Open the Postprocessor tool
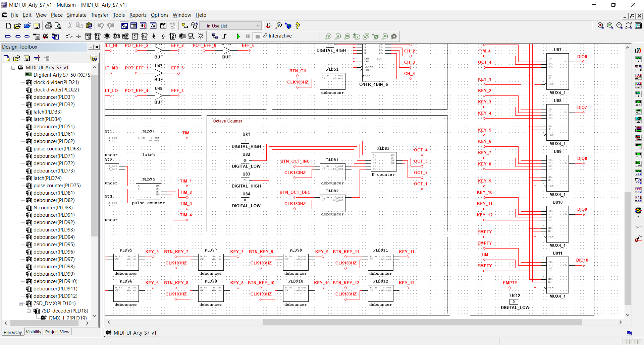 coord(163,26)
